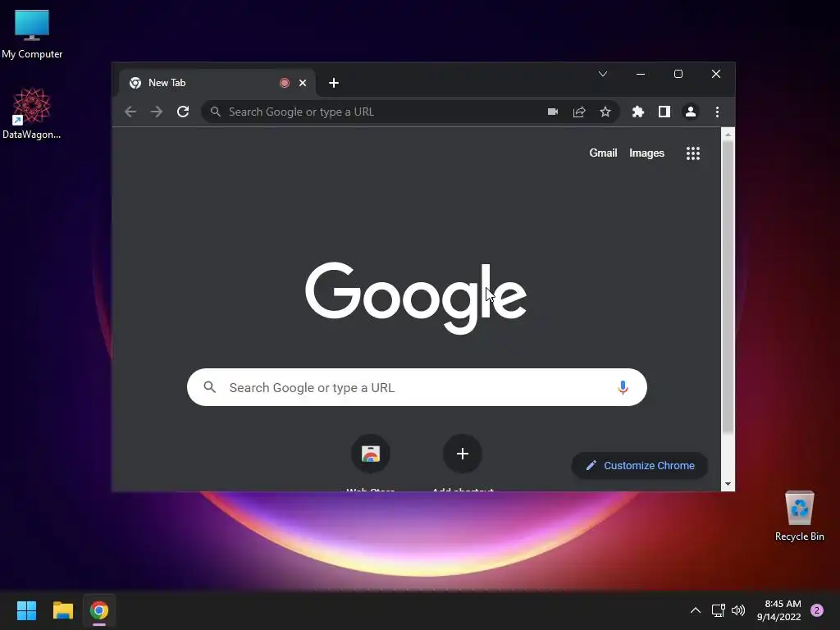840x630 pixels.
Task: Reload the current page
Action: click(x=183, y=112)
